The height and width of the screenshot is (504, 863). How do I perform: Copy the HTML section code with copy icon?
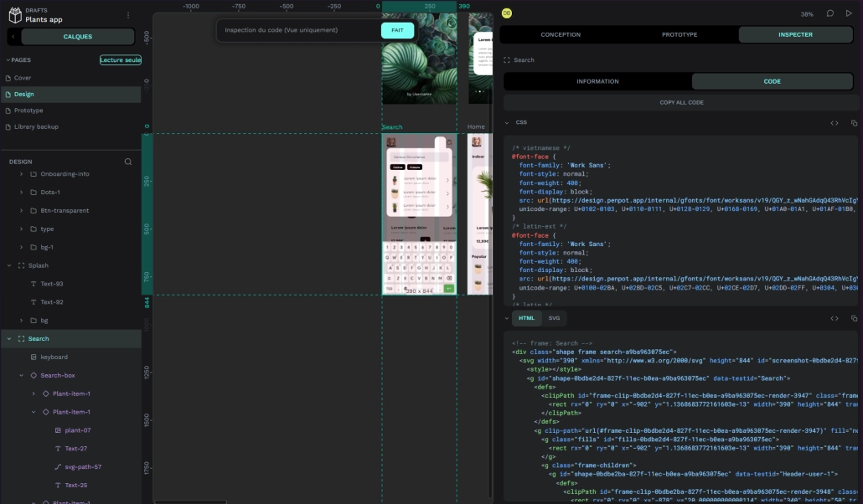pos(854,318)
